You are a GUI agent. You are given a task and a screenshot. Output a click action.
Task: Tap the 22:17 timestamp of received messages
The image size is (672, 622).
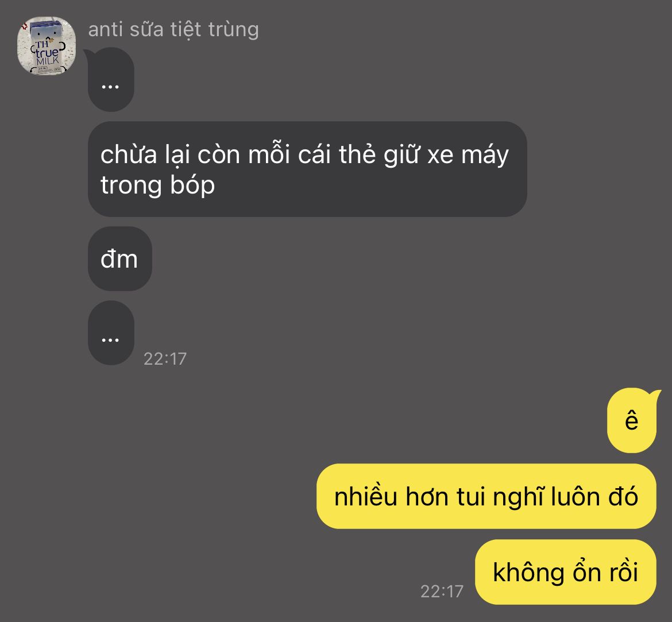165,359
